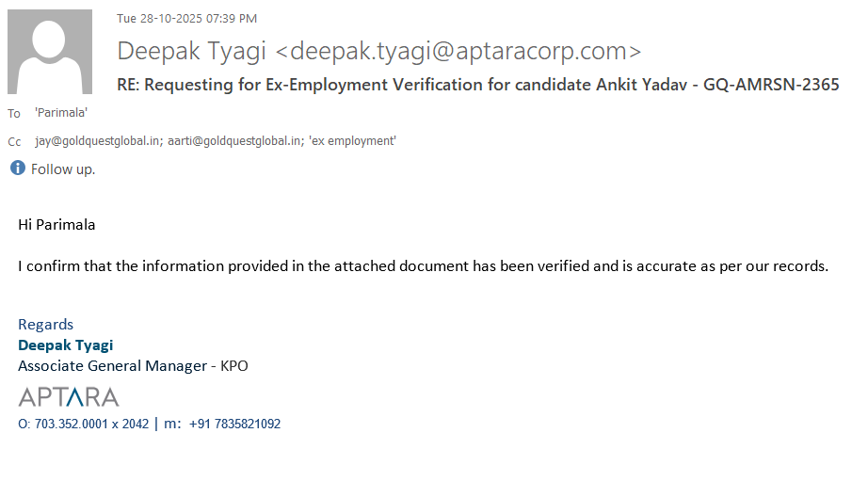
Task: Click the email subject line
Action: point(477,85)
